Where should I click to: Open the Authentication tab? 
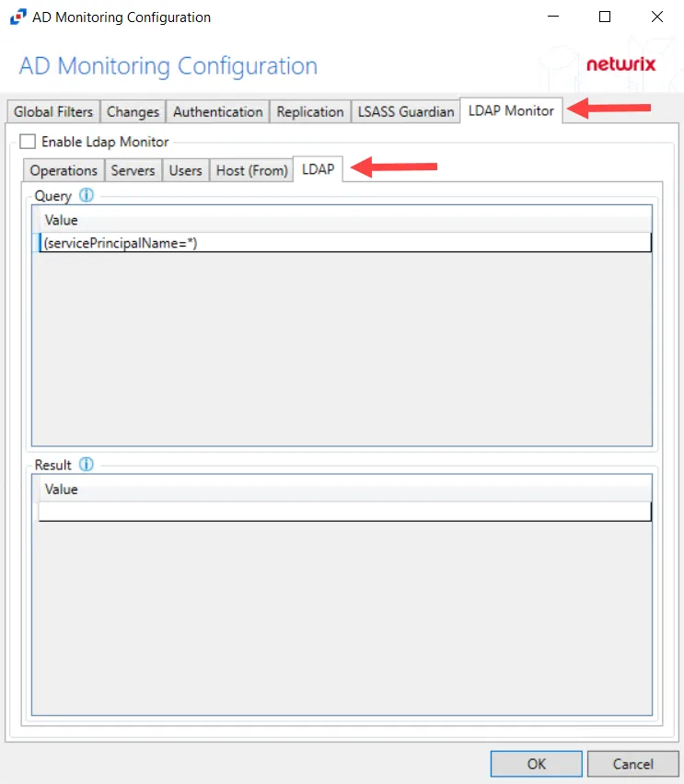(x=217, y=111)
